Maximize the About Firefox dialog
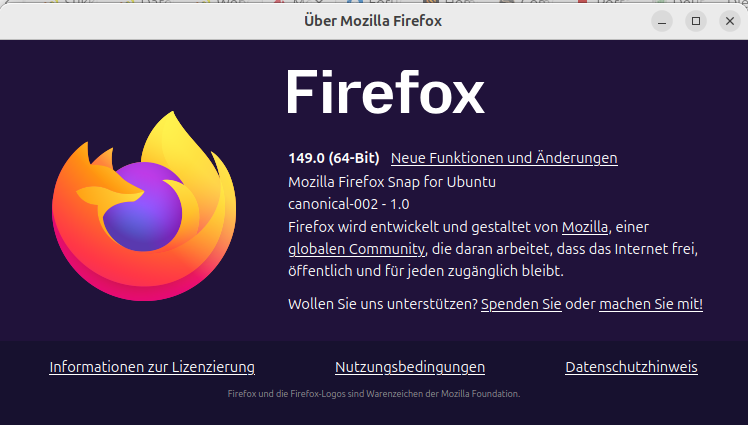The height and width of the screenshot is (425, 748). 696,21
